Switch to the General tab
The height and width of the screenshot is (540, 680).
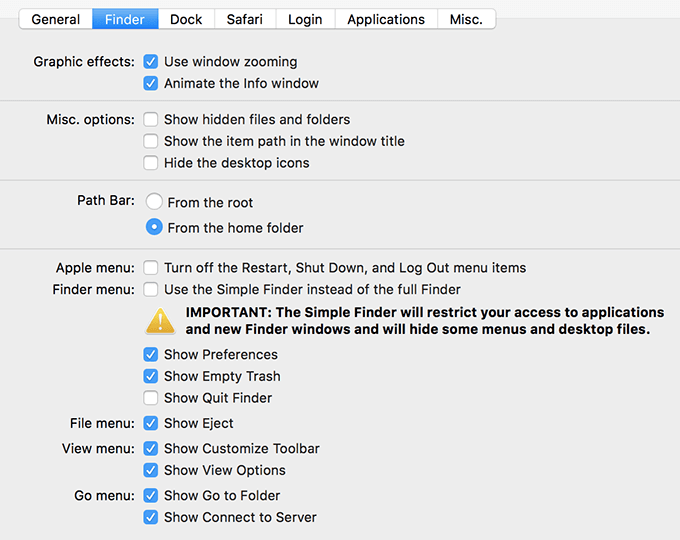[56, 19]
